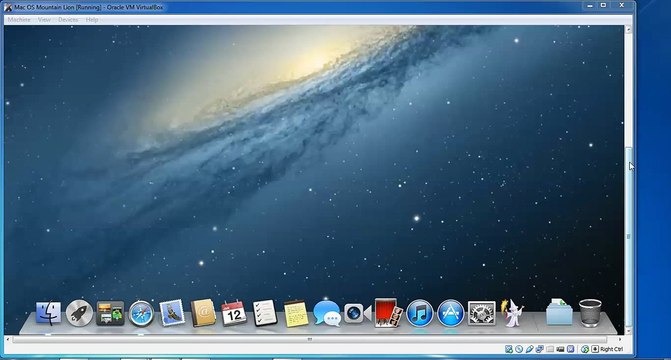Open FaceTime camera icon in dock
Screen dimensions: 671x360
pos(357,313)
